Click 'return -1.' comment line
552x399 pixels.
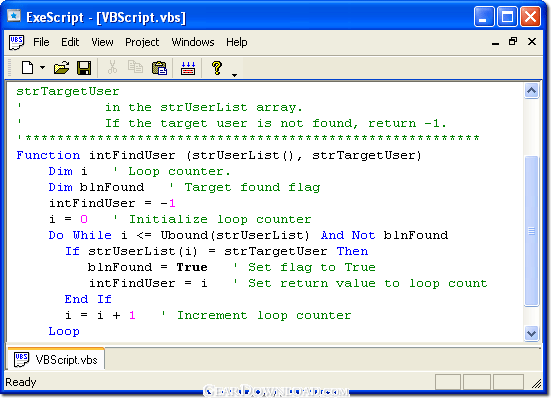point(407,124)
